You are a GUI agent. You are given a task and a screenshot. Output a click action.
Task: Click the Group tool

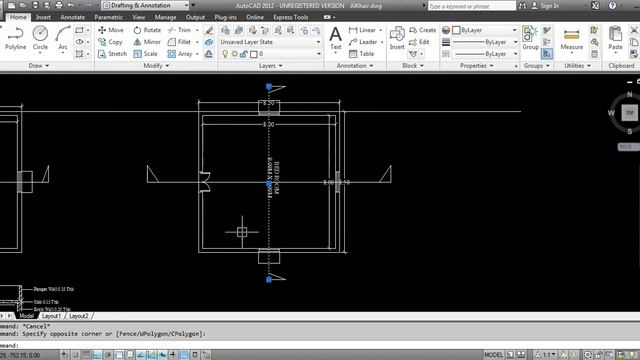(x=531, y=38)
